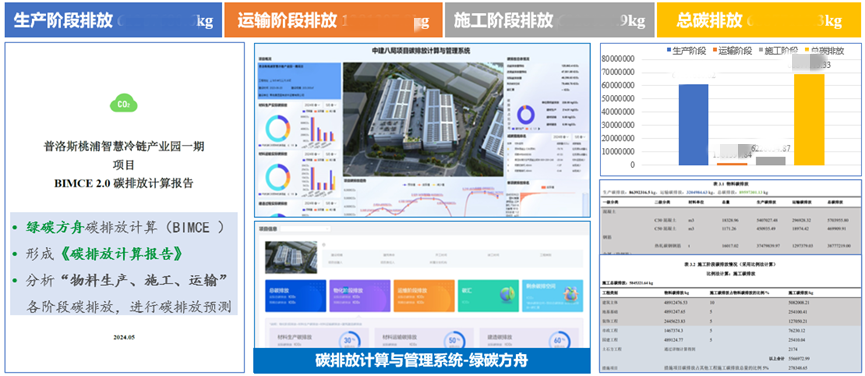Click the short orange 运输阶段 bar
The height and width of the screenshot is (376, 865).
point(732,164)
